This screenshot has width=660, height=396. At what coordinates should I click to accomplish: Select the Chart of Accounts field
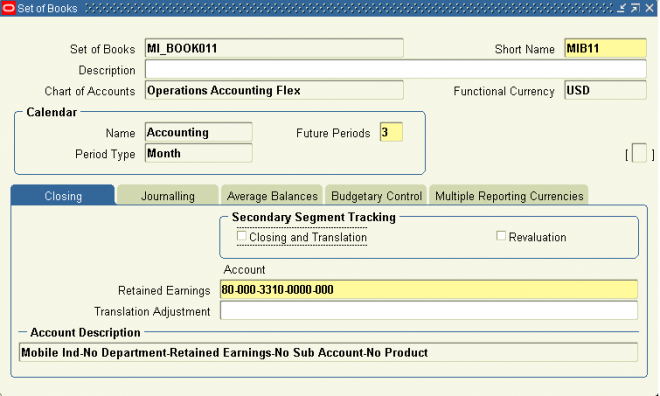point(274,90)
